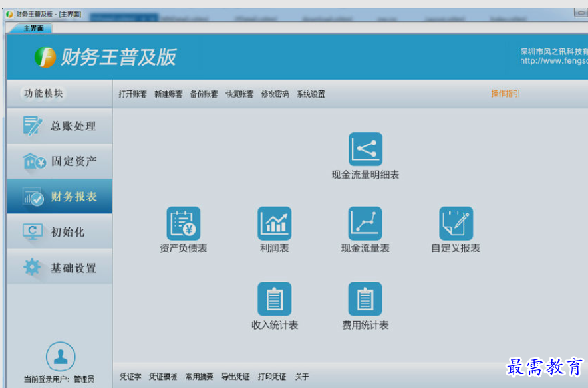Select the 财务报表 module
This screenshot has width=588, height=388.
click(60, 196)
